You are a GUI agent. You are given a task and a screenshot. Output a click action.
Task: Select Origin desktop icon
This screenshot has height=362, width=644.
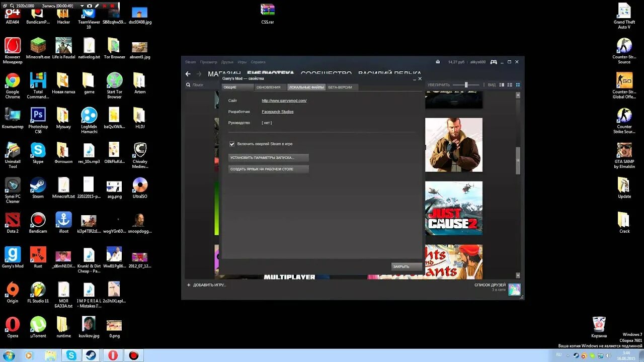(x=13, y=292)
